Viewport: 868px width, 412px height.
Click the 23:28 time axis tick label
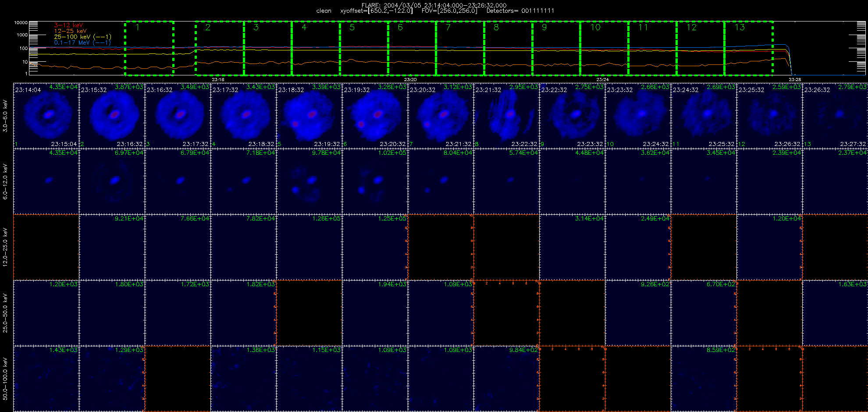[795, 79]
